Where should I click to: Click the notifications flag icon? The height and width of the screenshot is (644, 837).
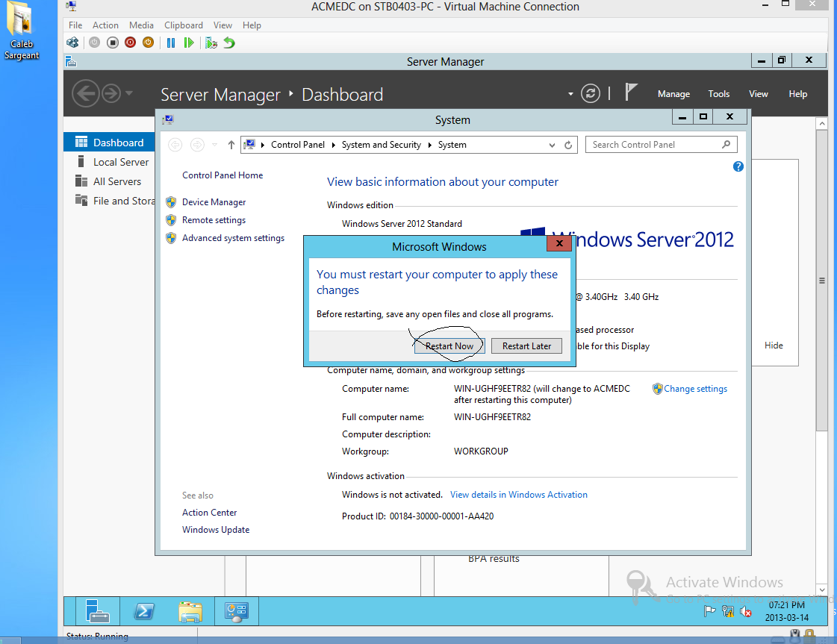(x=631, y=92)
